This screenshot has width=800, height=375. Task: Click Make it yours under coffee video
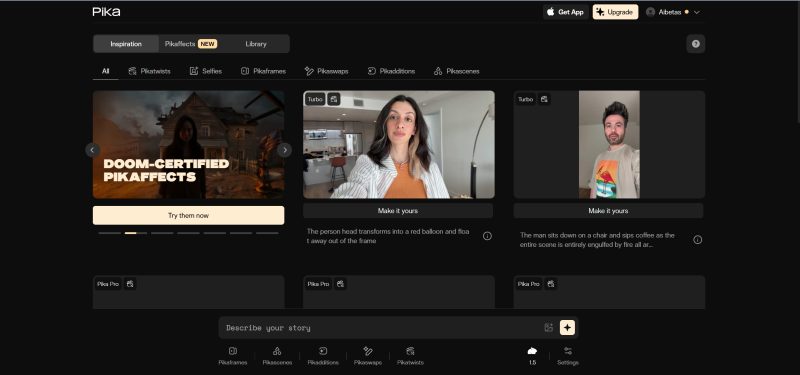608,211
